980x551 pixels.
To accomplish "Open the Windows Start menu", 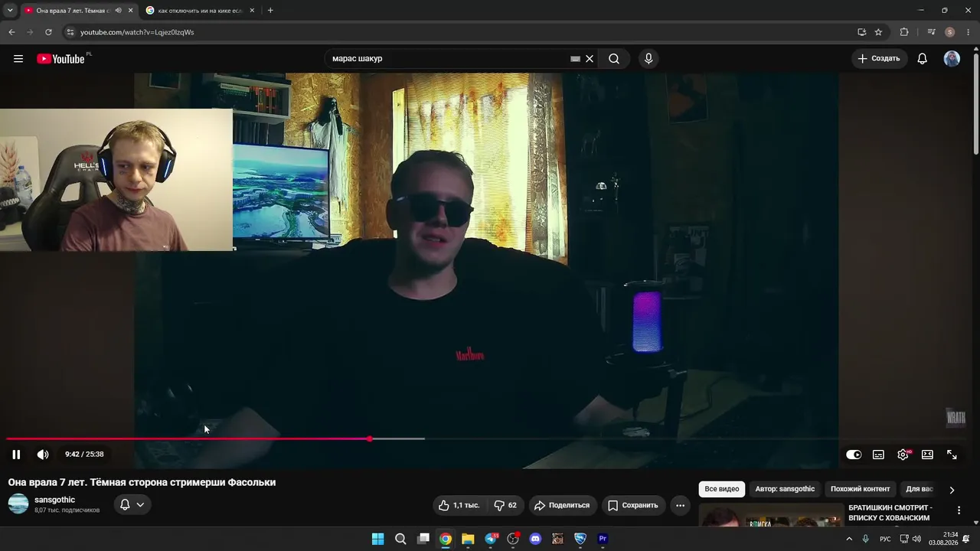I will [x=377, y=539].
